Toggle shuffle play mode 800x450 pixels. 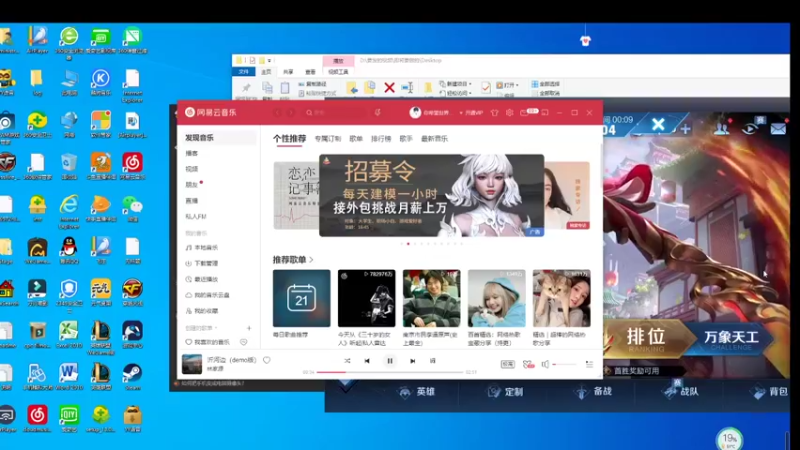click(x=347, y=361)
